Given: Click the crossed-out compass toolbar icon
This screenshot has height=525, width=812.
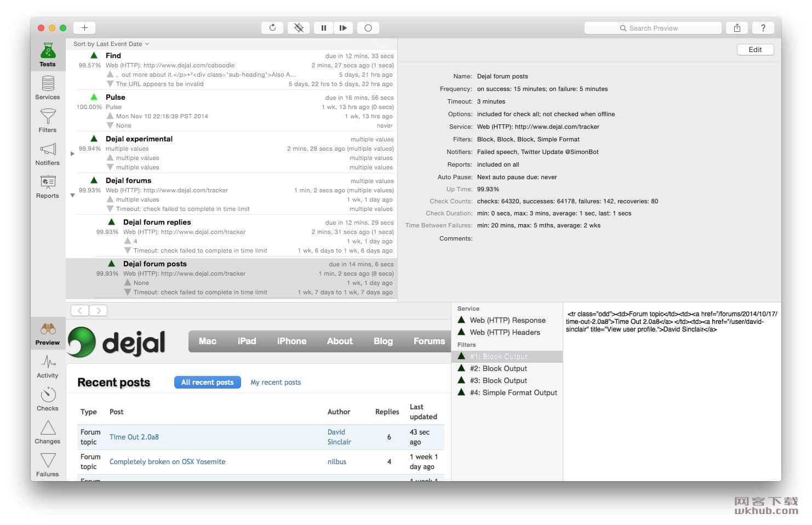Looking at the screenshot, I should tap(299, 27).
